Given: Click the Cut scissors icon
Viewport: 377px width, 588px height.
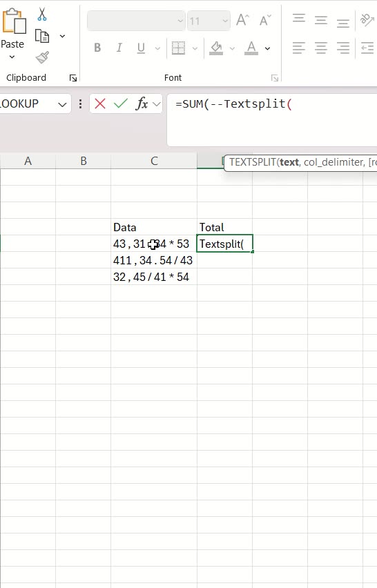Looking at the screenshot, I should click(42, 14).
